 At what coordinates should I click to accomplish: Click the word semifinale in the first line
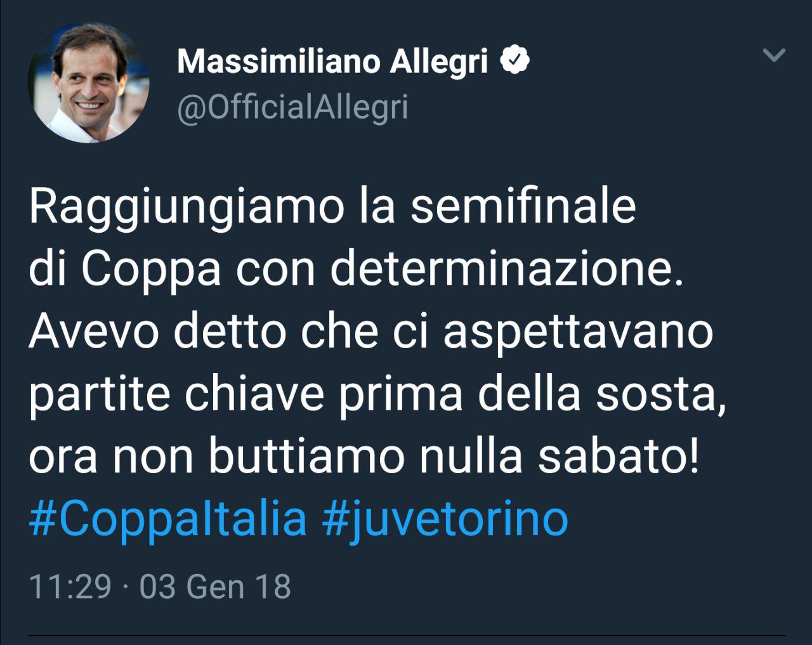[x=523, y=207]
